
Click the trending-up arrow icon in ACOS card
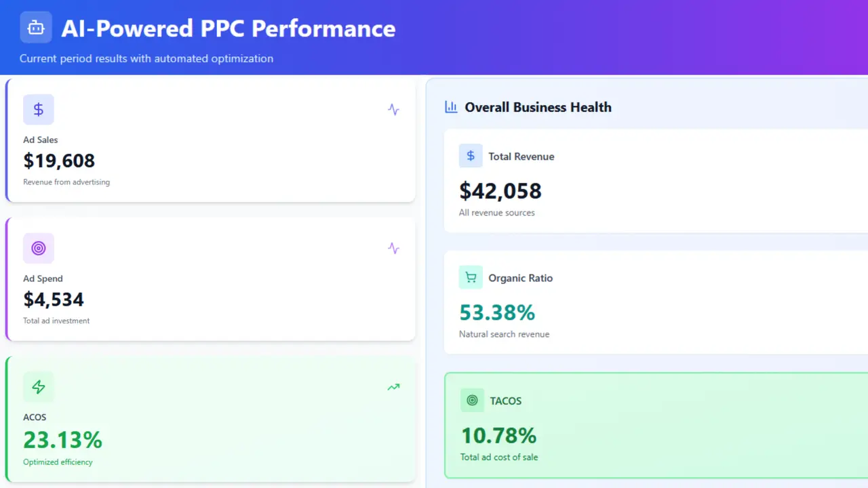point(393,387)
